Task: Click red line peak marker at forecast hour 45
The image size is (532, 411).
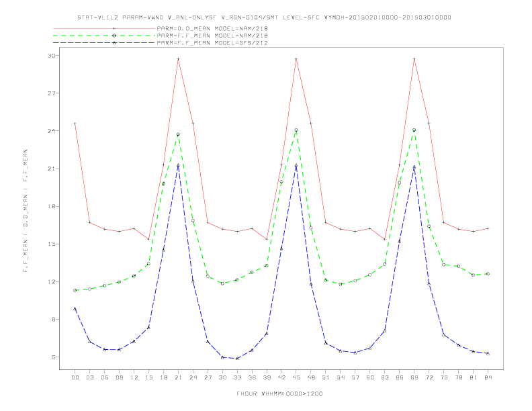Action: 296,59
